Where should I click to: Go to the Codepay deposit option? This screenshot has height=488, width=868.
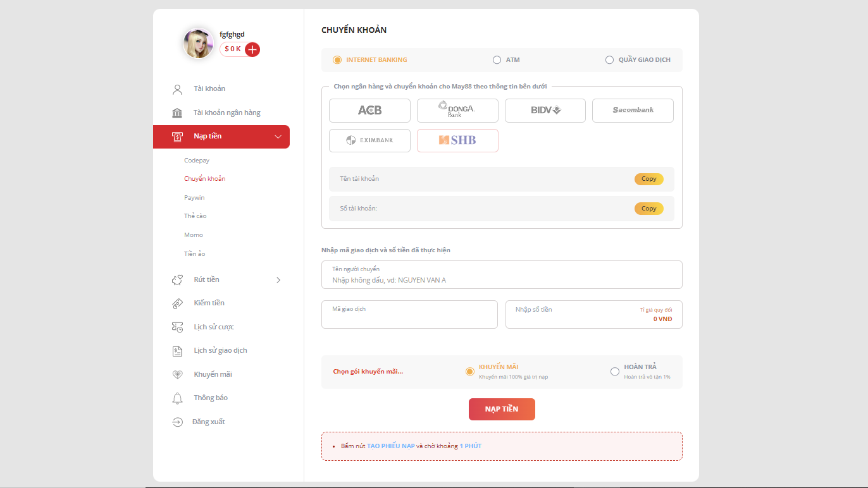(x=197, y=161)
